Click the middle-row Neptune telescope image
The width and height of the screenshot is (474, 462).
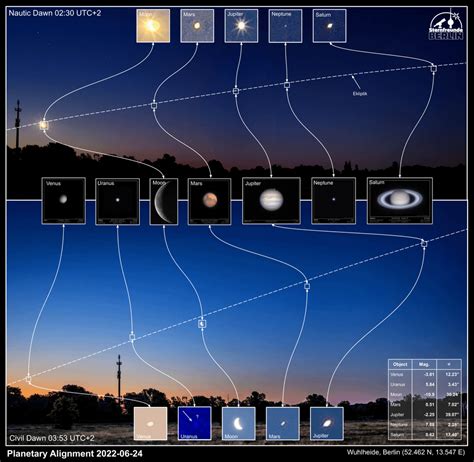pyautogui.click(x=333, y=201)
